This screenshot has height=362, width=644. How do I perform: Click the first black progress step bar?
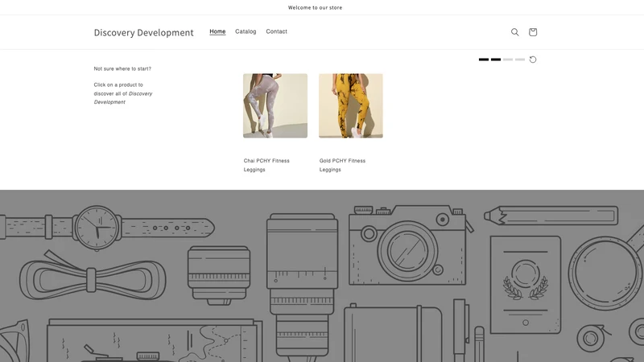pyautogui.click(x=484, y=60)
